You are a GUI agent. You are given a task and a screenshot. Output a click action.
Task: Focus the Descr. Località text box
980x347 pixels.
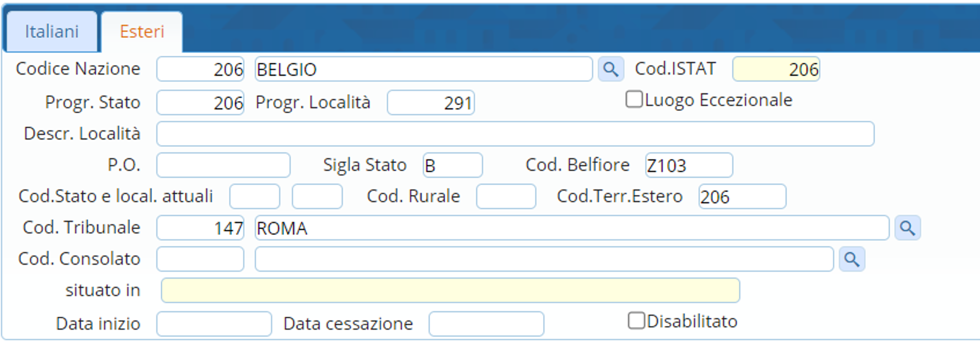point(515,134)
